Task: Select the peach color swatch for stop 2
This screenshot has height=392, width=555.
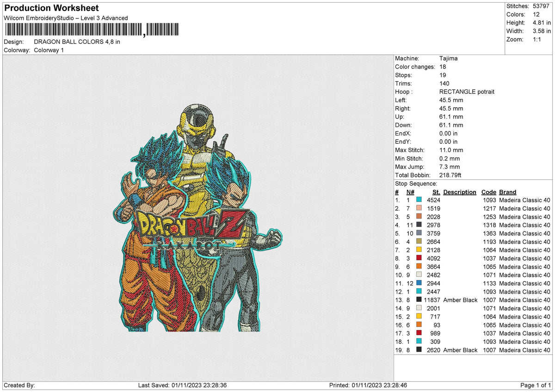Action: coord(419,208)
